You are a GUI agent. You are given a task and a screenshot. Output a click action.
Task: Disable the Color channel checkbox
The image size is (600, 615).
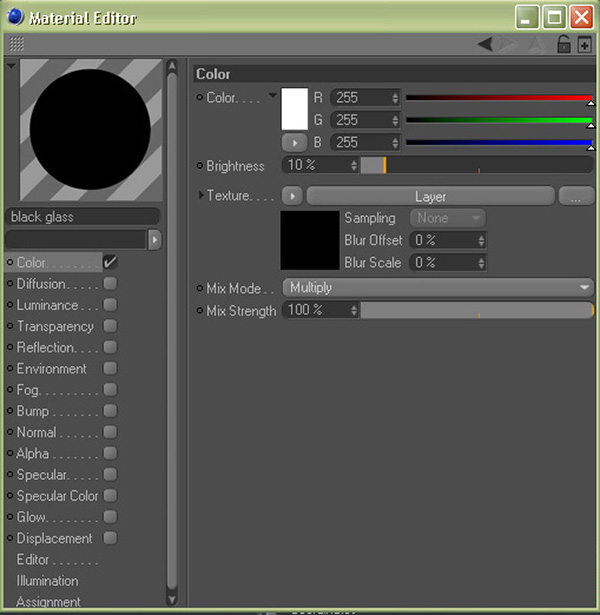coord(110,262)
